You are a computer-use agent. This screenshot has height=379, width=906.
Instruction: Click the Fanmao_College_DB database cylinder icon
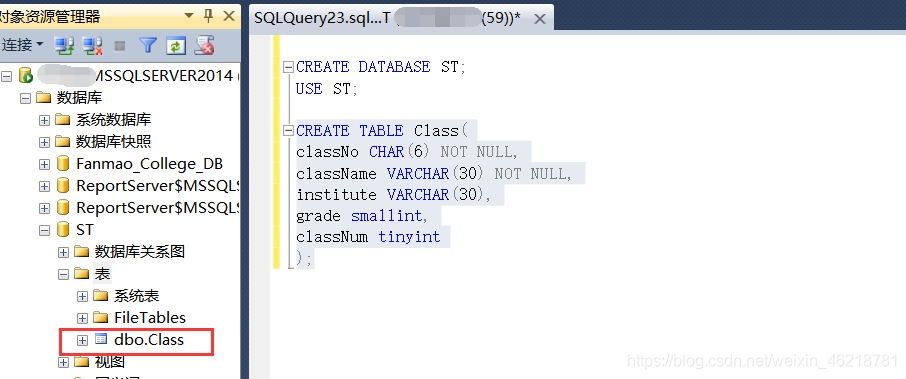pyautogui.click(x=63, y=164)
